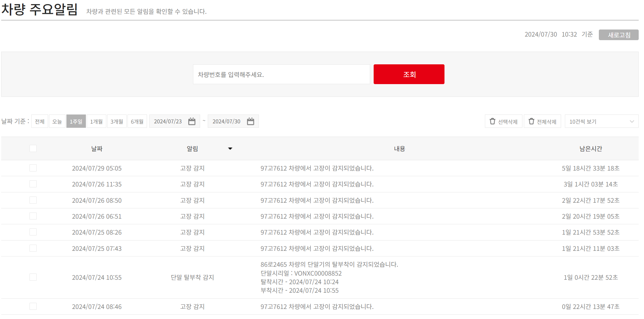Toggle the select-all checkbox in the table header
Viewport: 644px width, 319px height.
(33, 148)
